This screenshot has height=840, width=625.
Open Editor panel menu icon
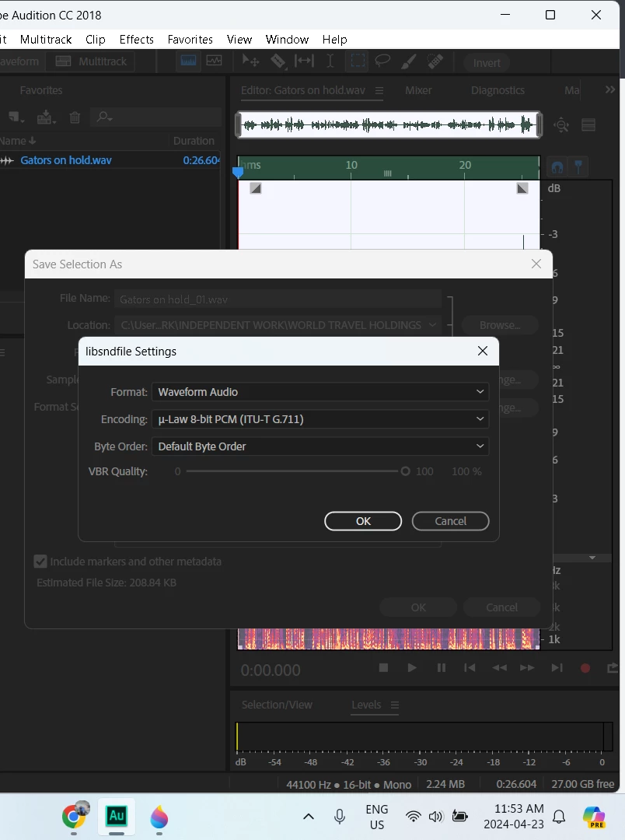[379, 90]
